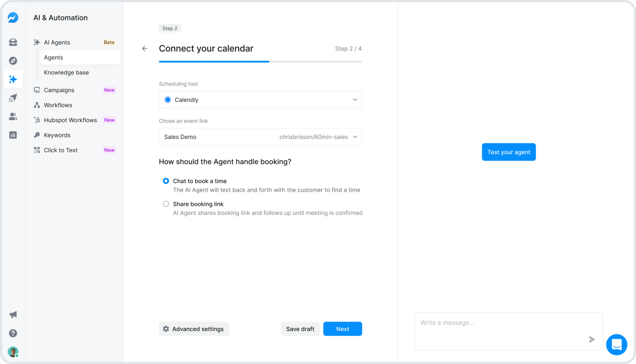Click the Hubspot Workflows icon
636x364 pixels.
point(37,120)
